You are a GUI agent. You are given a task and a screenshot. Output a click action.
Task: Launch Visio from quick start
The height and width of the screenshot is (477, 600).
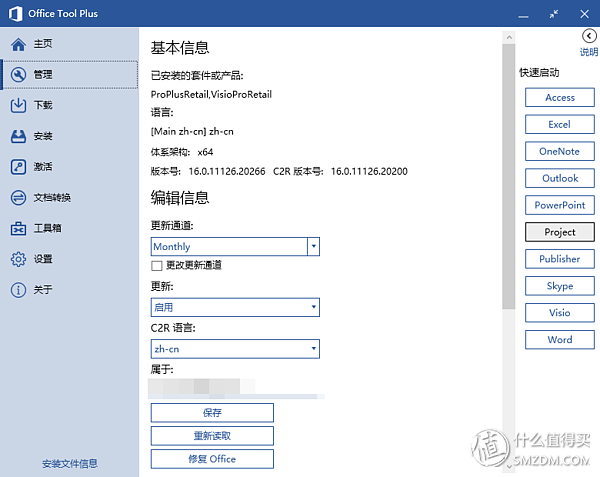[x=560, y=313]
